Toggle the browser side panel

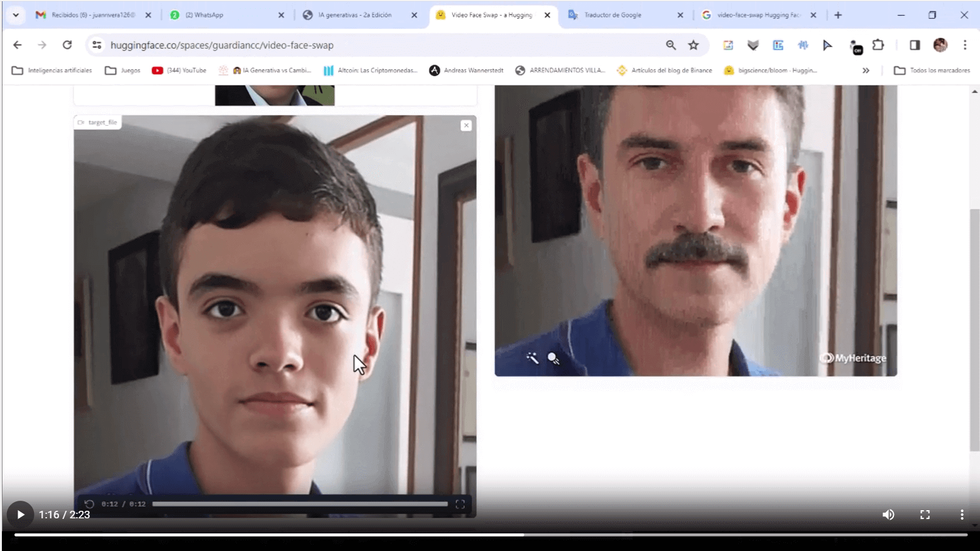(915, 45)
